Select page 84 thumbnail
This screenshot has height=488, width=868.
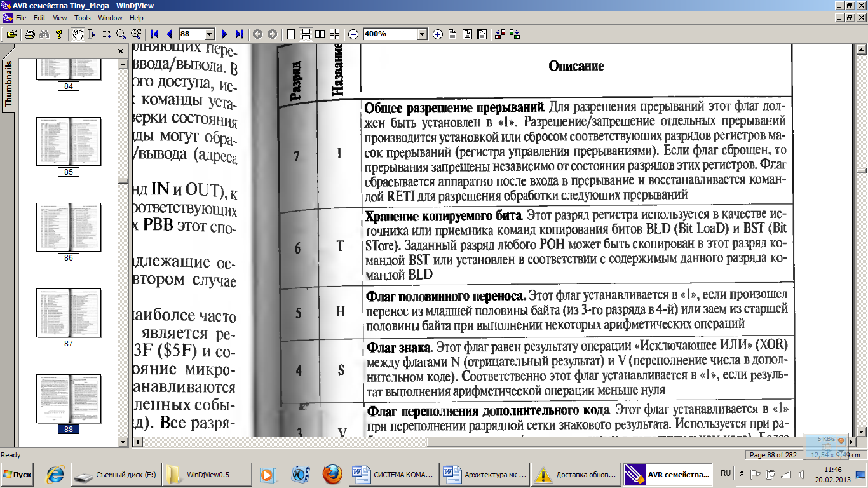coord(69,75)
